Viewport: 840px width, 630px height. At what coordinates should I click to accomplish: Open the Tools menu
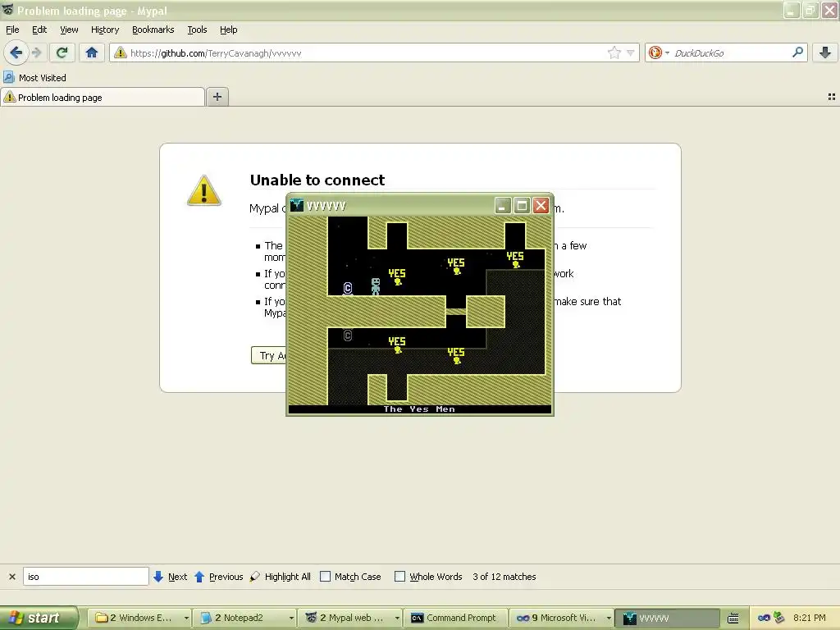coord(197,30)
